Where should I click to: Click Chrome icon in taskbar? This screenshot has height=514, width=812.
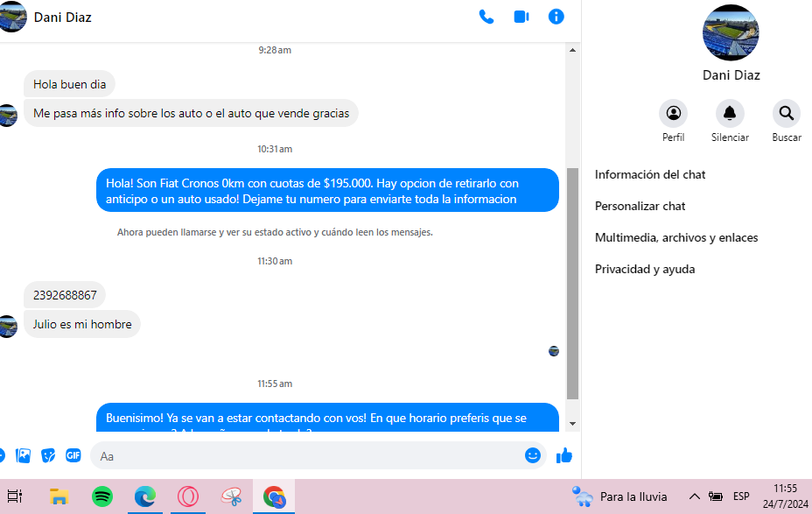[274, 496]
